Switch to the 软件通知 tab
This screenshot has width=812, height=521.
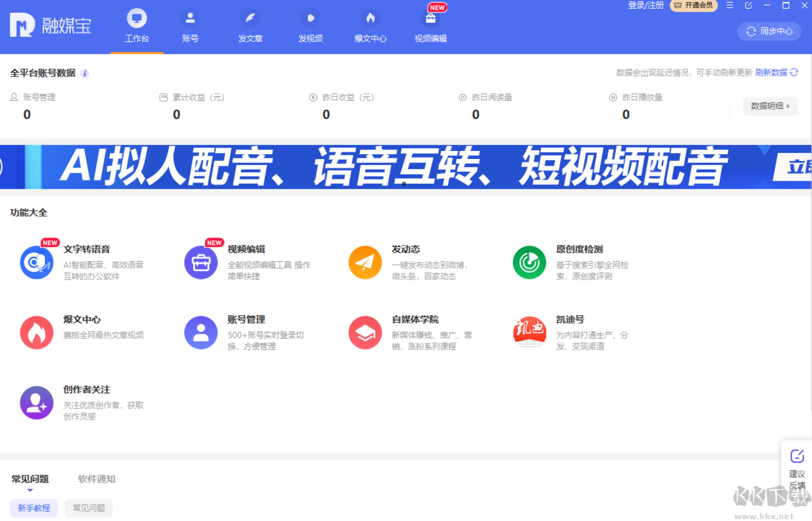point(97,479)
